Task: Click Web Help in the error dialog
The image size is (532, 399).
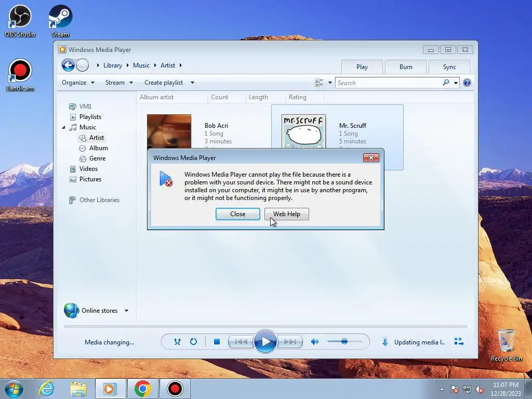Action: point(287,214)
